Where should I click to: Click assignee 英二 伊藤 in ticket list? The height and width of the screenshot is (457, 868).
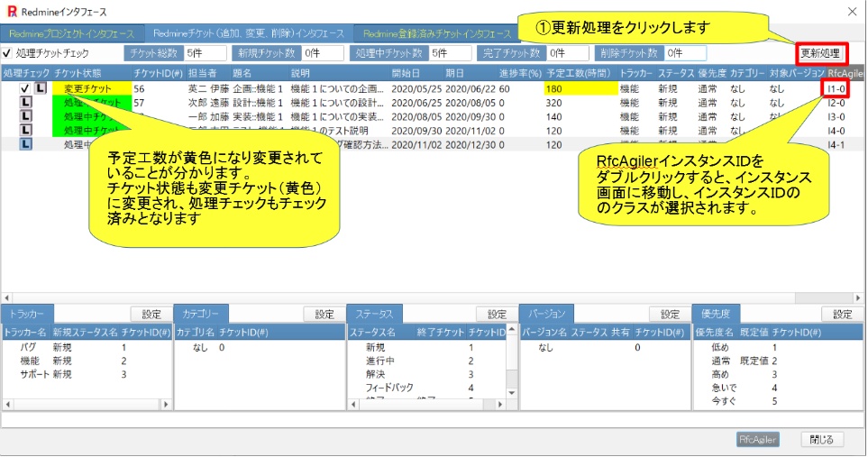[209, 88]
